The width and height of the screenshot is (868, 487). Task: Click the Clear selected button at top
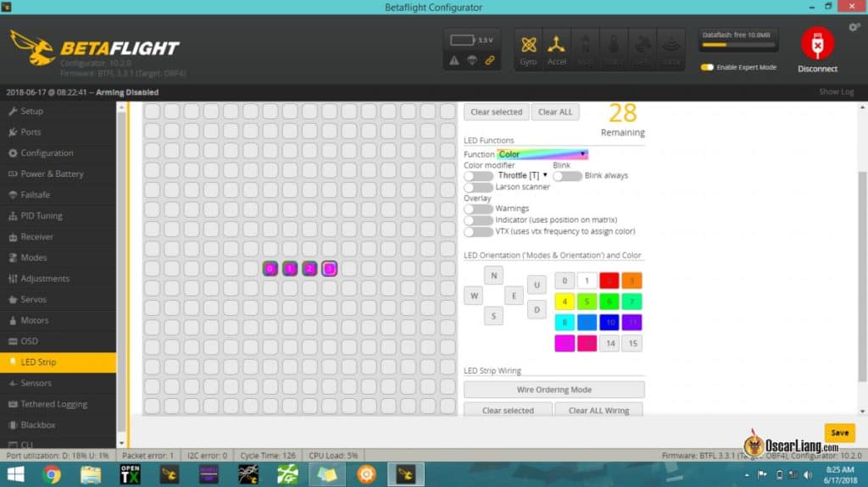[497, 112]
